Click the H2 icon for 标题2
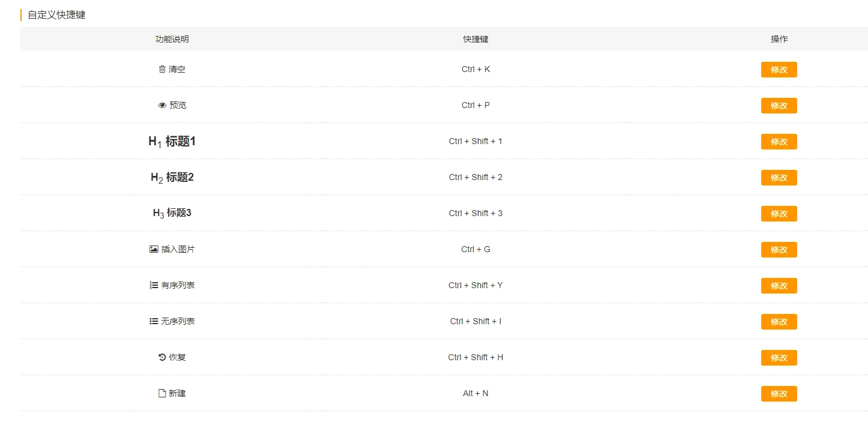868x422 pixels. 157,178
